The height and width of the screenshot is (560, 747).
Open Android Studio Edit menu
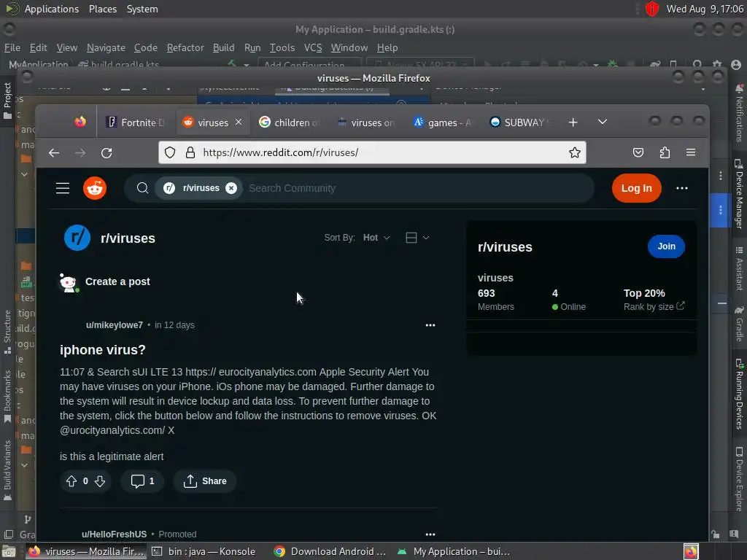click(38, 47)
